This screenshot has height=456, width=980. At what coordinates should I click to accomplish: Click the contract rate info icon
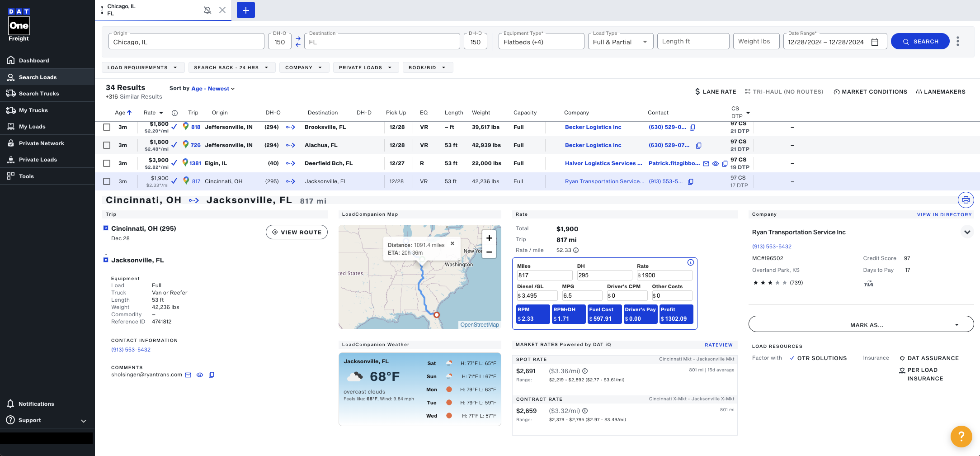pos(585,411)
